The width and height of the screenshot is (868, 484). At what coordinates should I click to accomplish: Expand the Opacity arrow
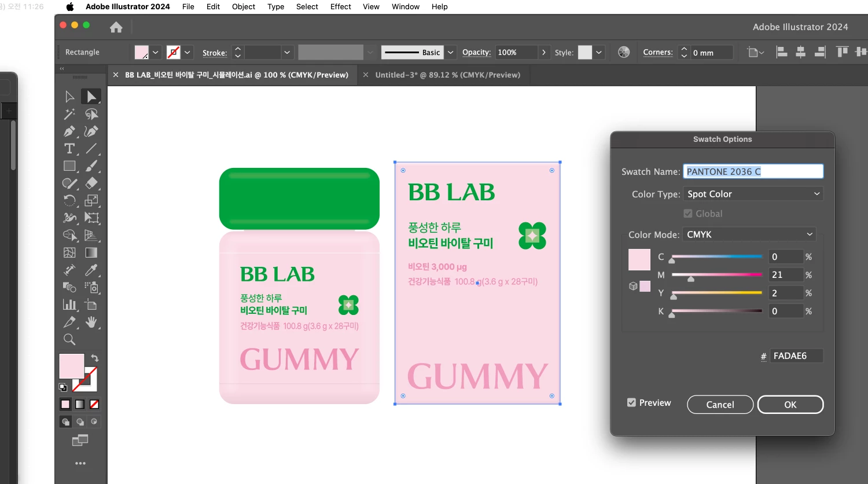coord(544,52)
